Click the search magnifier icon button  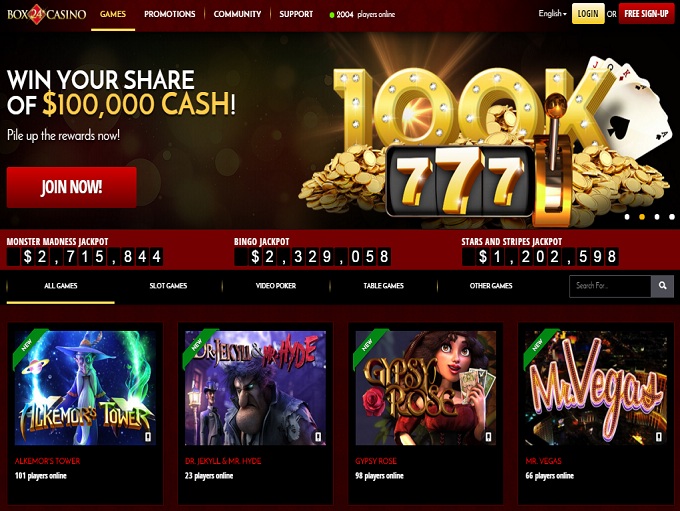pyautogui.click(x=662, y=286)
